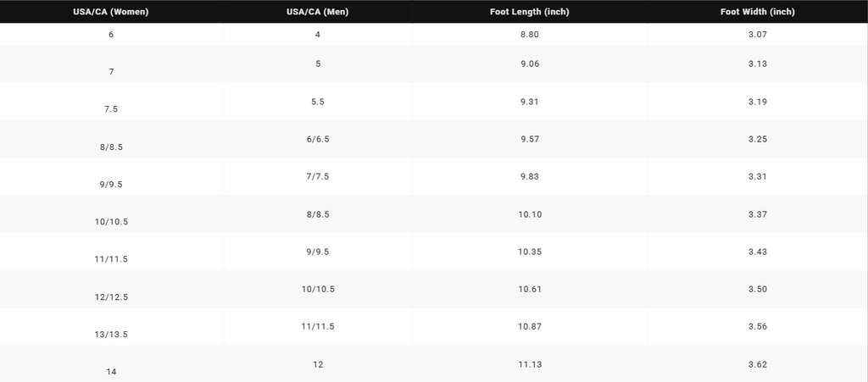Click women's size 6 cell
The image size is (868, 382).
(x=111, y=34)
